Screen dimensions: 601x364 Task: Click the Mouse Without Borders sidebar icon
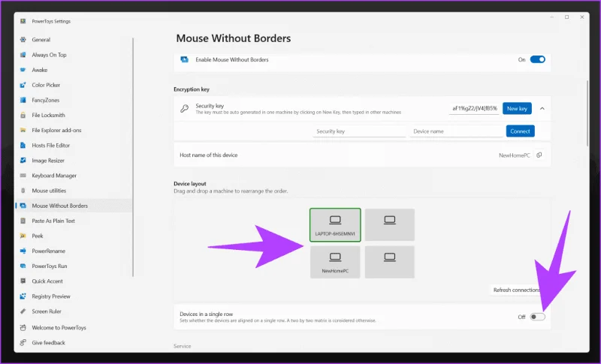click(23, 206)
